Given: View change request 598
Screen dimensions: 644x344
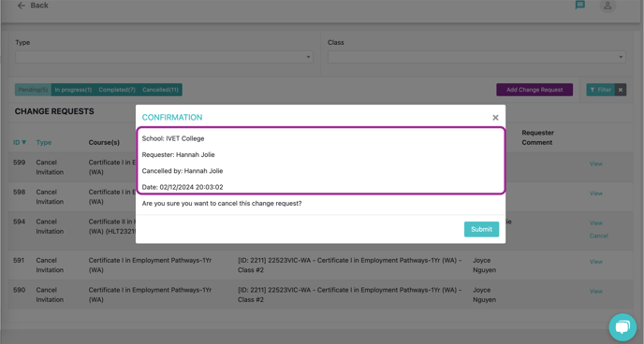Looking at the screenshot, I should [x=596, y=193].
